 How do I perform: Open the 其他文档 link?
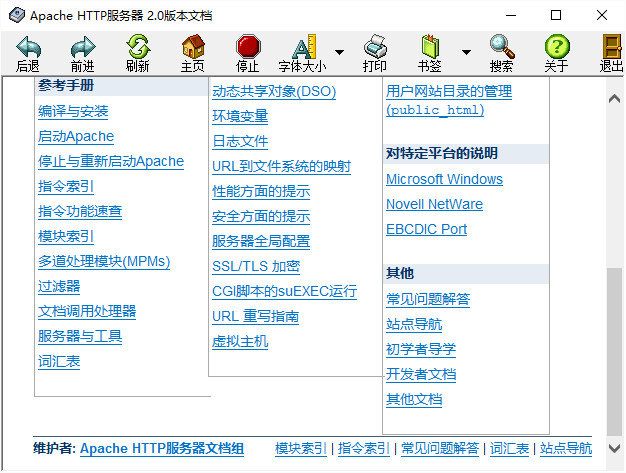point(414,400)
